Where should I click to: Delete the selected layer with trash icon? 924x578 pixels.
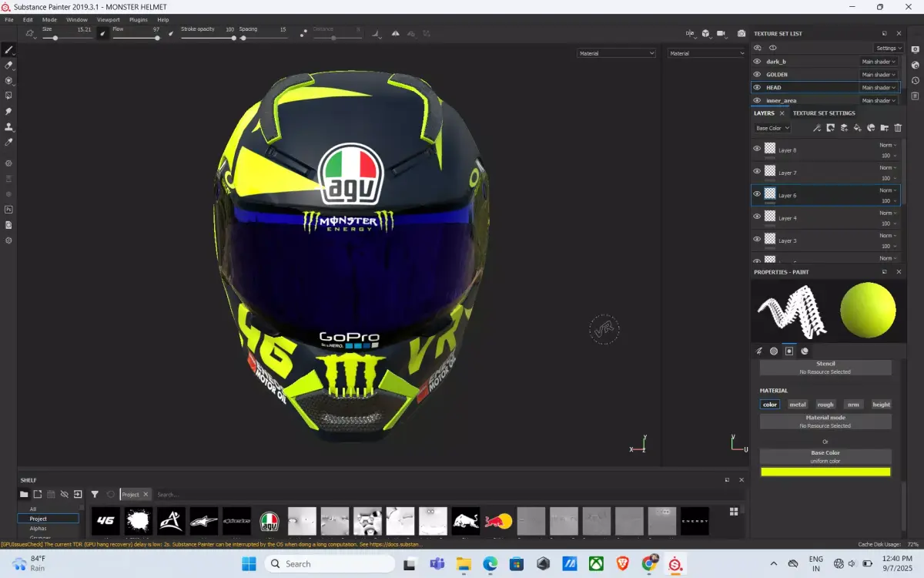(898, 128)
